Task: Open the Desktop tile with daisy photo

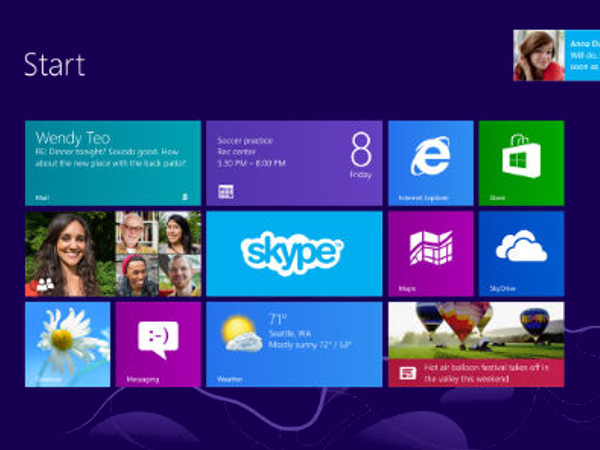Action: tap(68, 344)
